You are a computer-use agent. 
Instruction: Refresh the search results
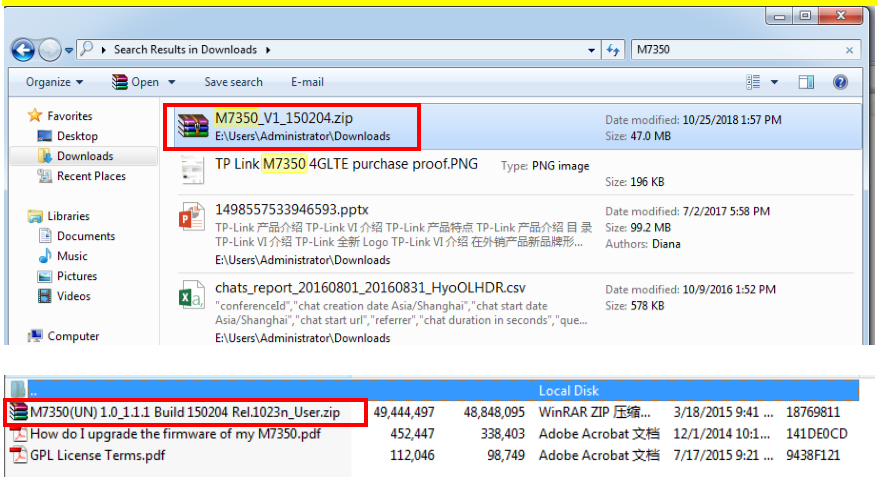pyautogui.click(x=613, y=50)
